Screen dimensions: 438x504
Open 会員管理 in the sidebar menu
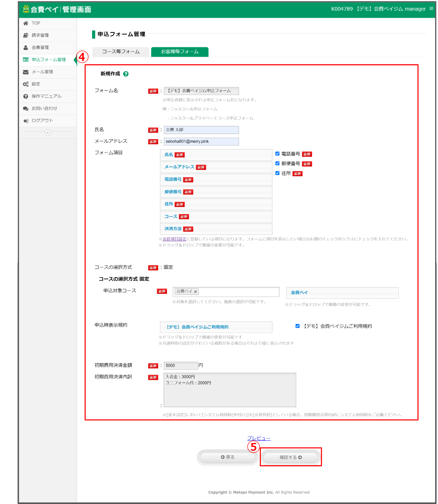[x=48, y=48]
